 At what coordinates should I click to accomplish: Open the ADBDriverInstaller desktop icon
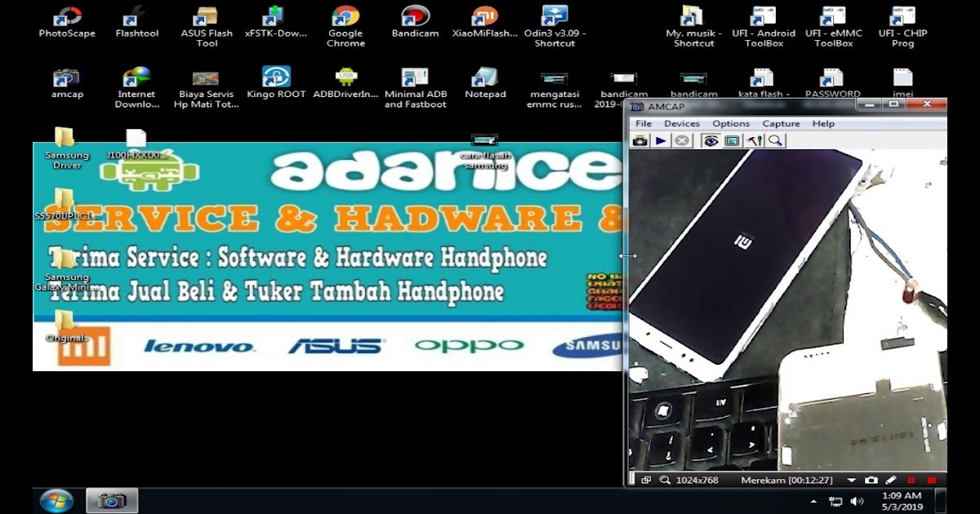tap(345, 82)
